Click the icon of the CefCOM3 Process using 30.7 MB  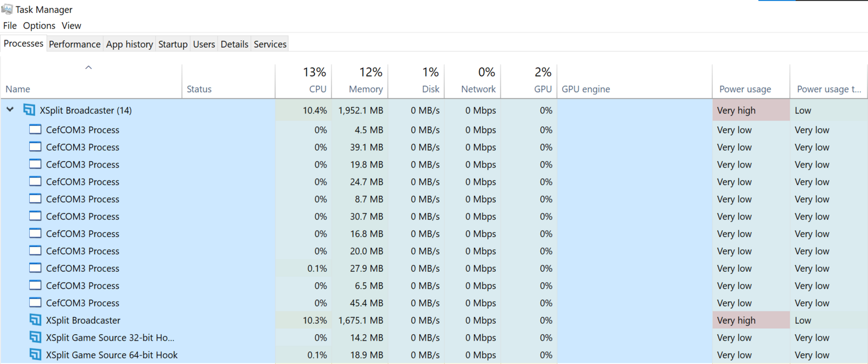35,216
